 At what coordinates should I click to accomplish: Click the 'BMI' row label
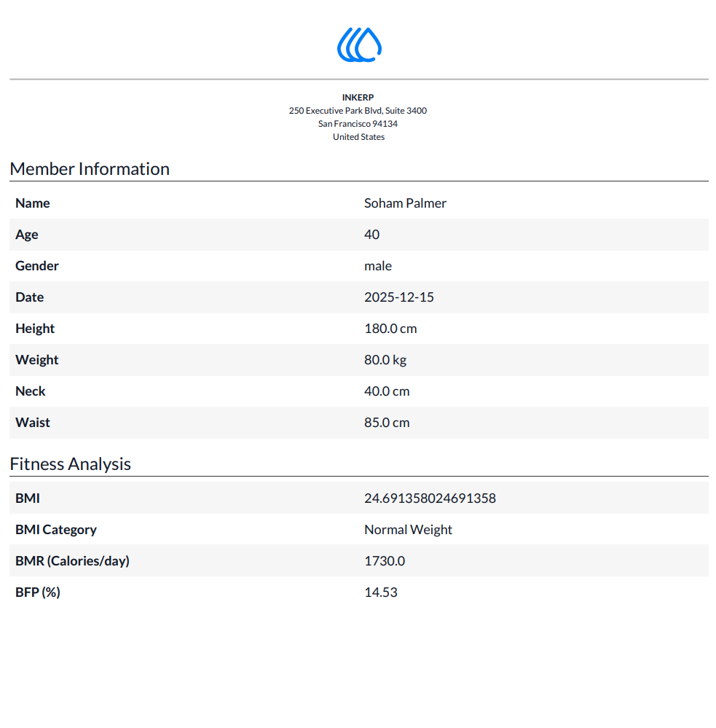click(28, 498)
